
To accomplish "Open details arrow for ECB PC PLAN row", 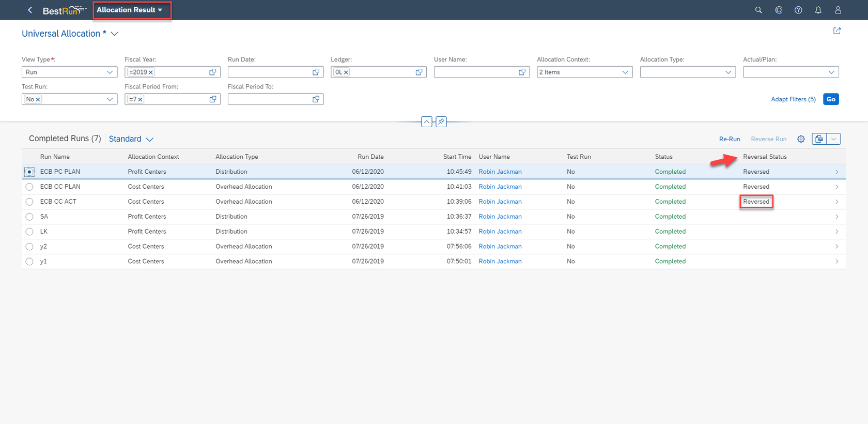I will pyautogui.click(x=837, y=172).
